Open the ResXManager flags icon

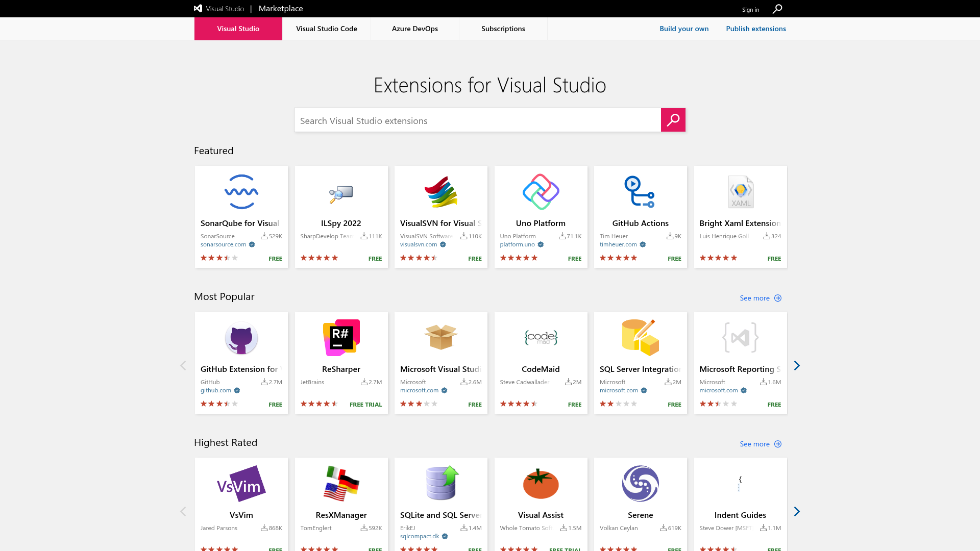(x=341, y=484)
